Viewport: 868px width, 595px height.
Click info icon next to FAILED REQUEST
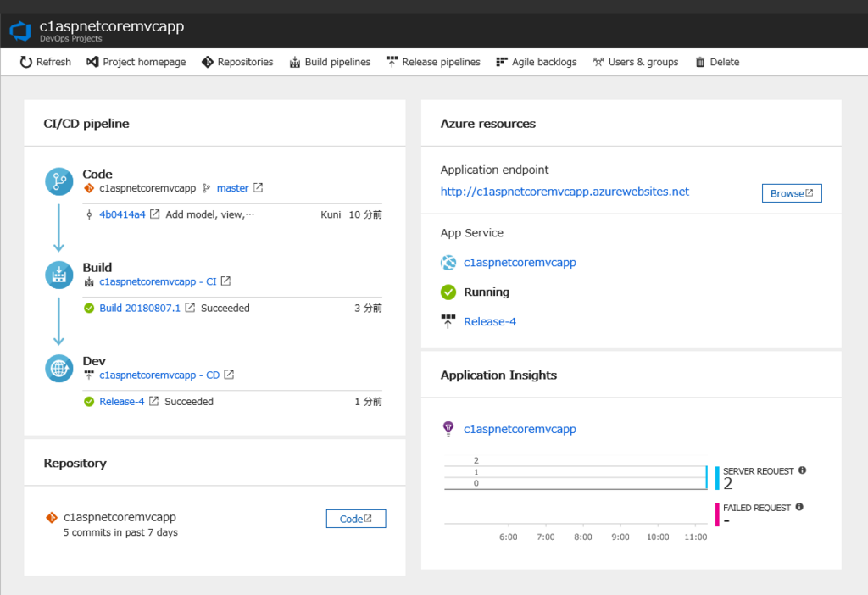click(x=799, y=507)
